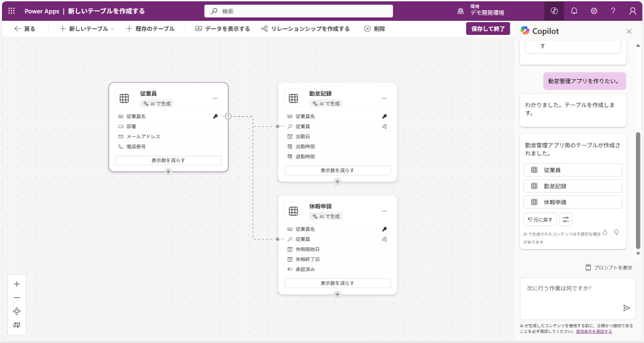Click リレーションシップを作成する

[305, 29]
